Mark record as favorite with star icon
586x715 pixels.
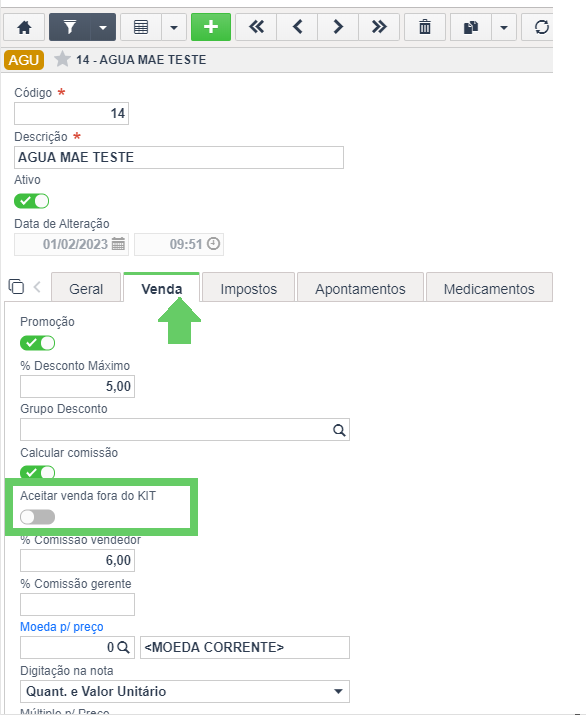(x=62, y=59)
